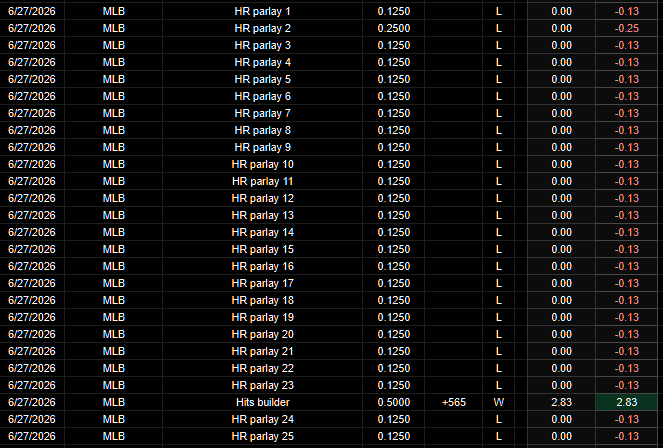
Task: Select the 'HR parlay 11' cell
Action: coord(262,181)
